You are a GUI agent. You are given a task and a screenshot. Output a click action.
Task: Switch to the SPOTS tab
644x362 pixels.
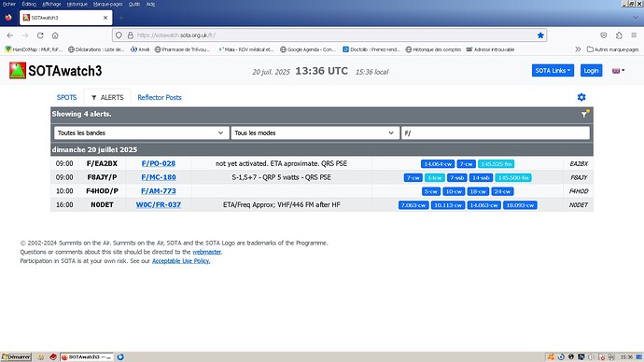[66, 97]
